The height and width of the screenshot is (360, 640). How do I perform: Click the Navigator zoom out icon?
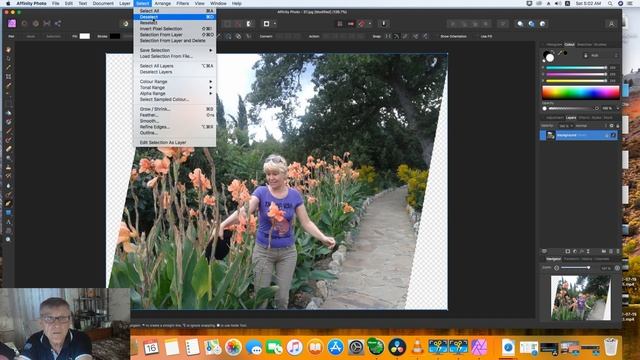click(x=556, y=268)
